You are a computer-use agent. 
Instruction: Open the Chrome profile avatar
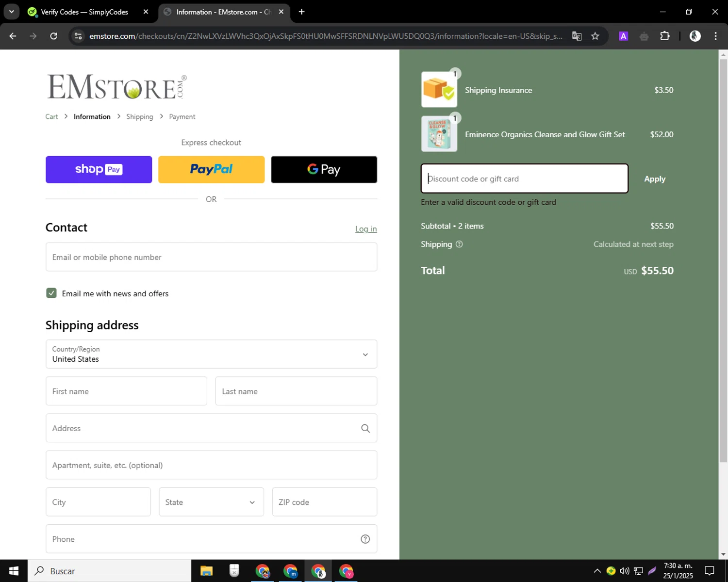coord(695,36)
